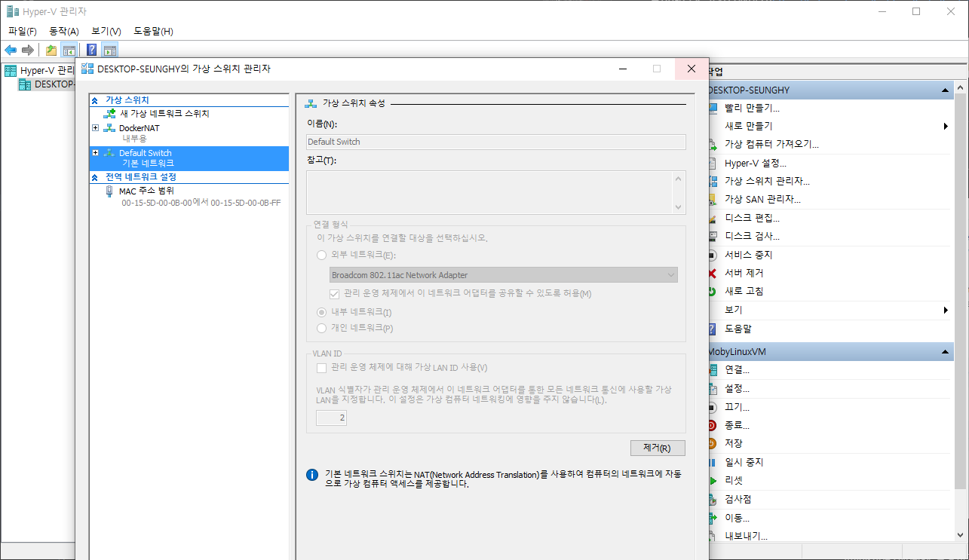
Task: Click the blue information icon beside the NAT note
Action: [x=311, y=475]
